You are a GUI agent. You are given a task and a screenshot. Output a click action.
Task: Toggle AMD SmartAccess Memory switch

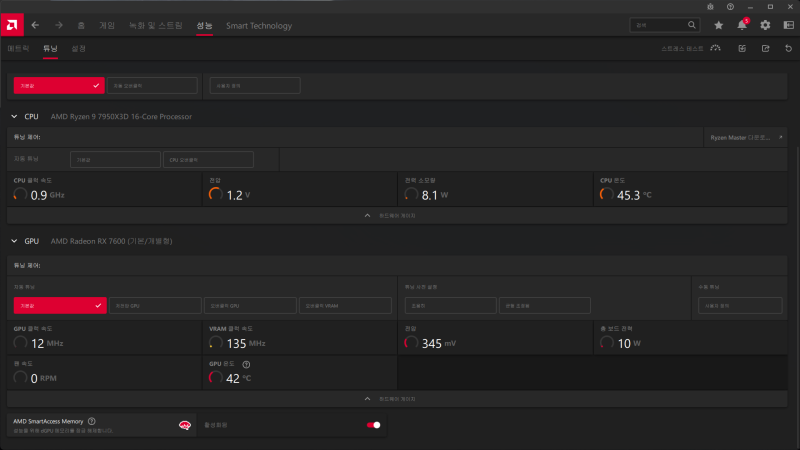(373, 425)
